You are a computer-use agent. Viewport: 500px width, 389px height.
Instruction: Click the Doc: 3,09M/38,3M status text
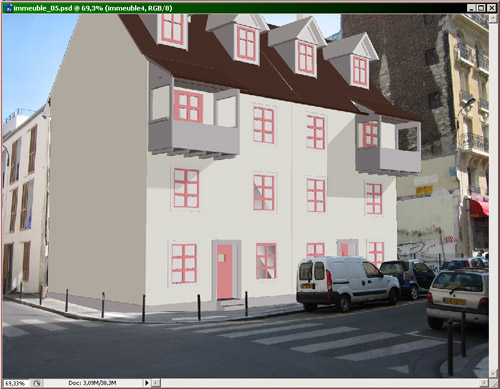pyautogui.click(x=92, y=383)
